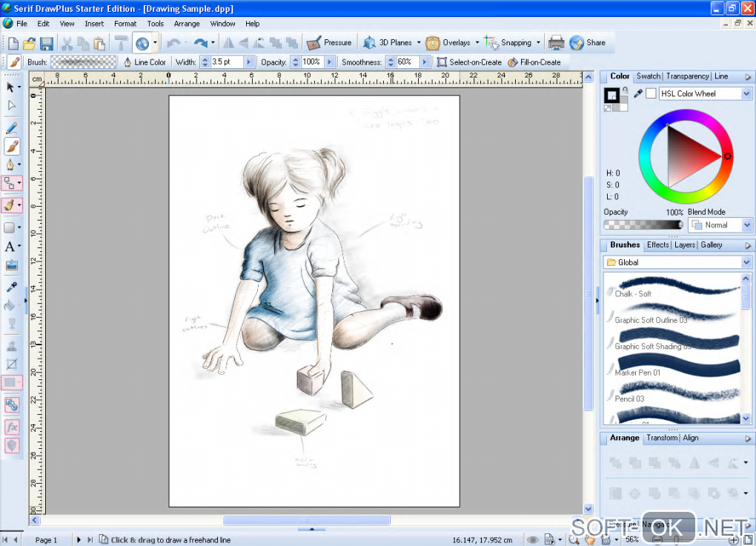
Task: Toggle Pressure in the top toolbar
Action: pos(329,43)
